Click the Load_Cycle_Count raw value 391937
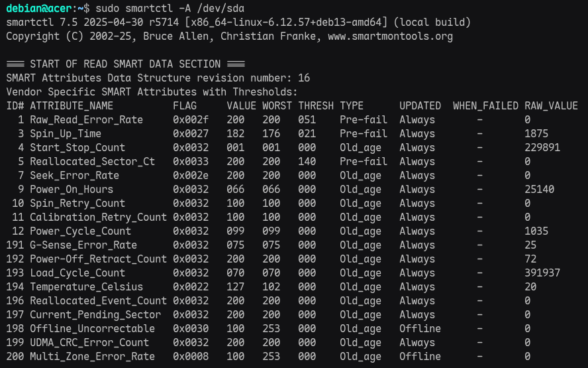 [x=542, y=273]
